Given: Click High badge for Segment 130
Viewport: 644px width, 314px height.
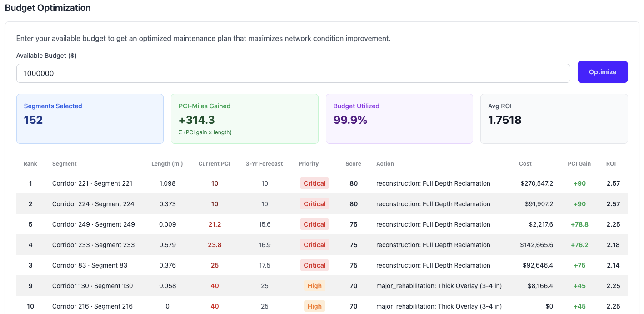Looking at the screenshot, I should pyautogui.click(x=315, y=286).
